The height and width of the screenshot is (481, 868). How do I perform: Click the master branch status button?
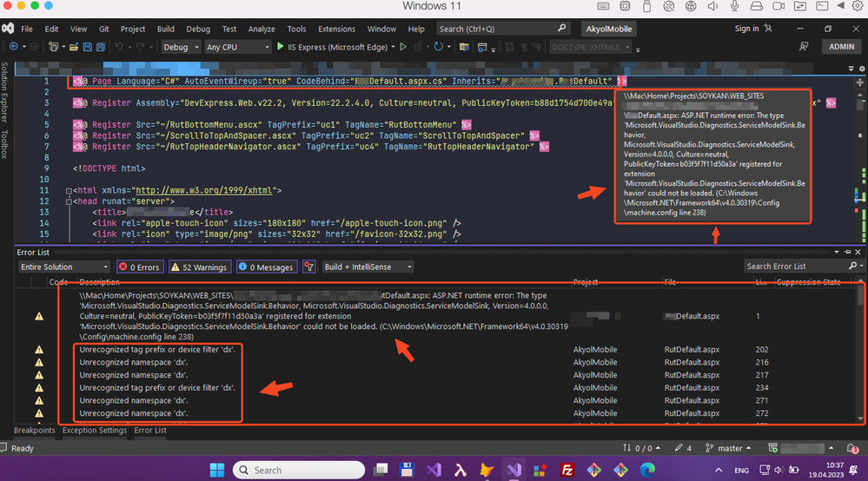[728, 448]
